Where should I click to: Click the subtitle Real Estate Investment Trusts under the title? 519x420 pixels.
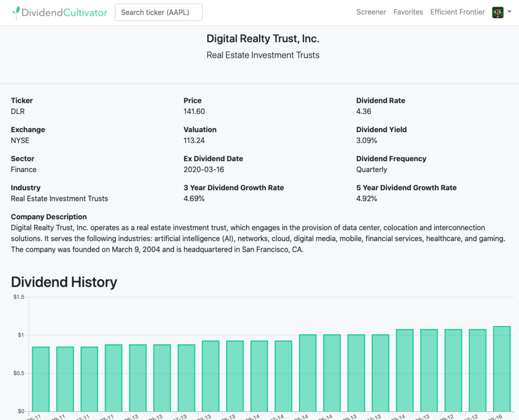coord(263,55)
